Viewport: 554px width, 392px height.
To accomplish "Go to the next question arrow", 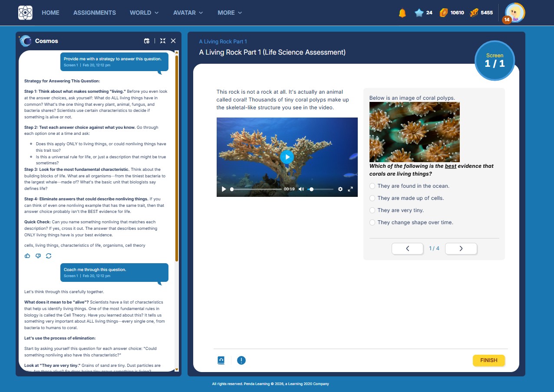I will [461, 248].
